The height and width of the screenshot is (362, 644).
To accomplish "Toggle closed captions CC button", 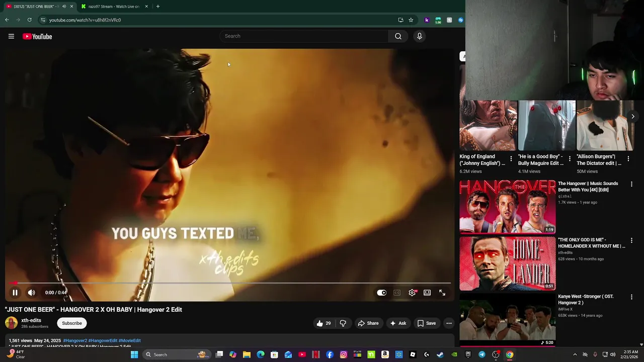I will point(397,293).
